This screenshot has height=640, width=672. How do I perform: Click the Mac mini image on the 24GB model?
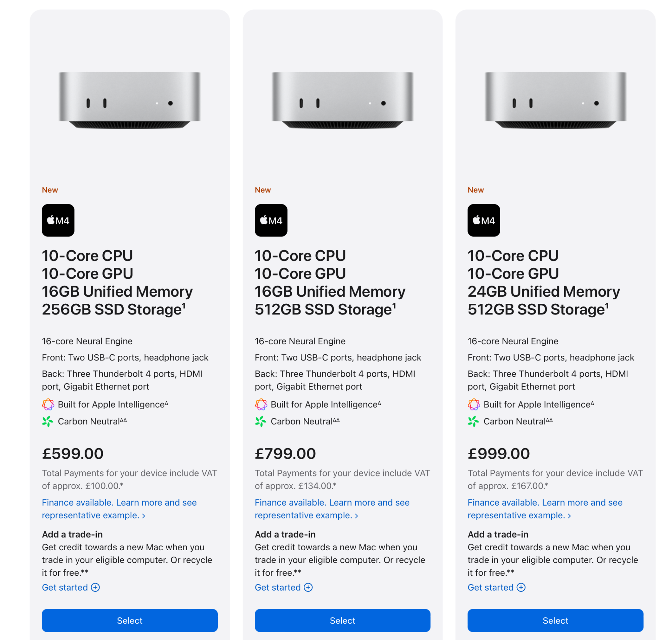coord(555,100)
